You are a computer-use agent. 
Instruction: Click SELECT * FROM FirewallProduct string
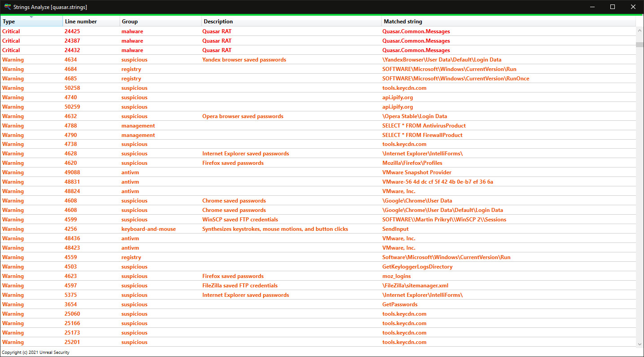pyautogui.click(x=422, y=135)
